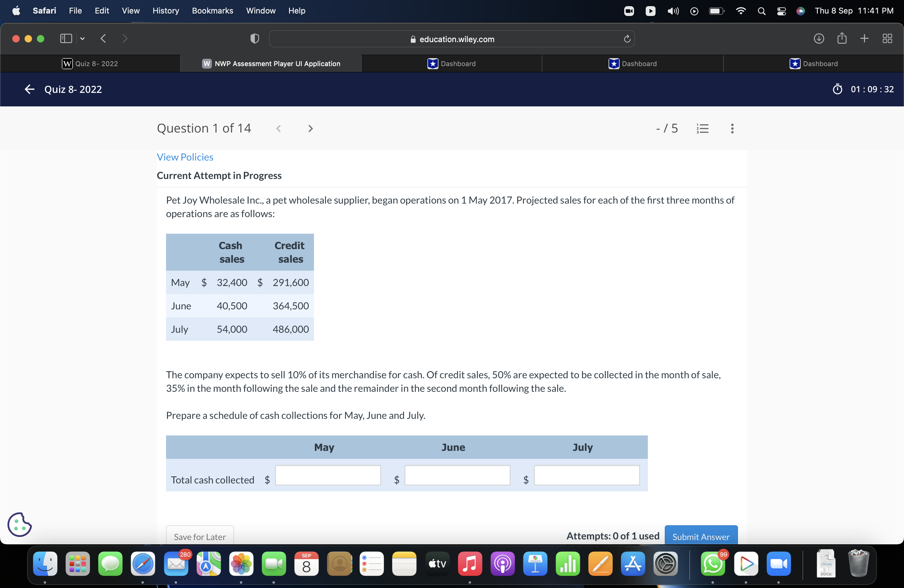Launch Keynote from the Dock
The height and width of the screenshot is (588, 904).
click(x=535, y=564)
